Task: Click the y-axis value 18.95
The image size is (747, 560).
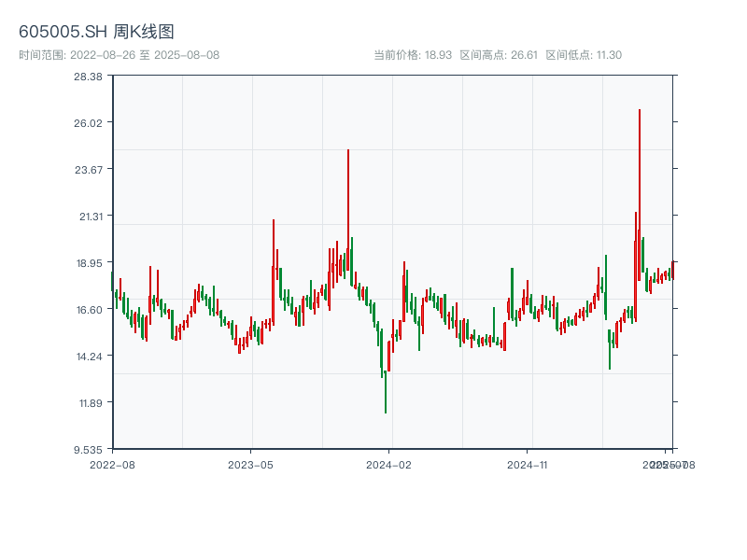Action: tap(90, 263)
